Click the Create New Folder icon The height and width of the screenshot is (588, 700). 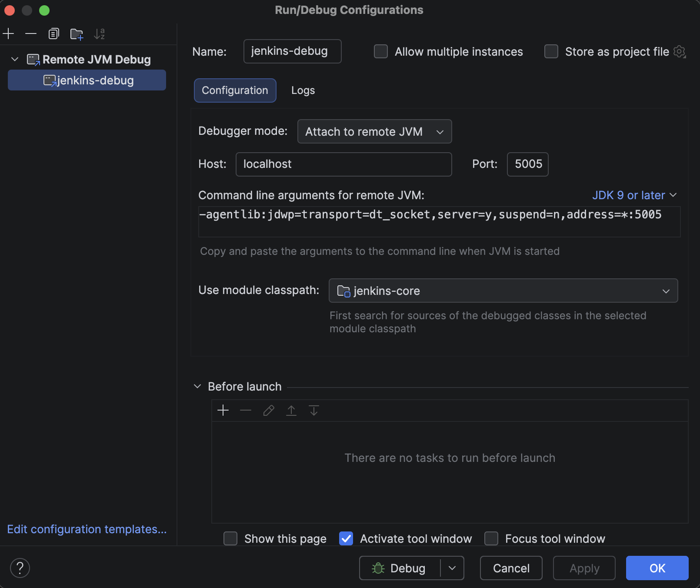click(x=77, y=34)
